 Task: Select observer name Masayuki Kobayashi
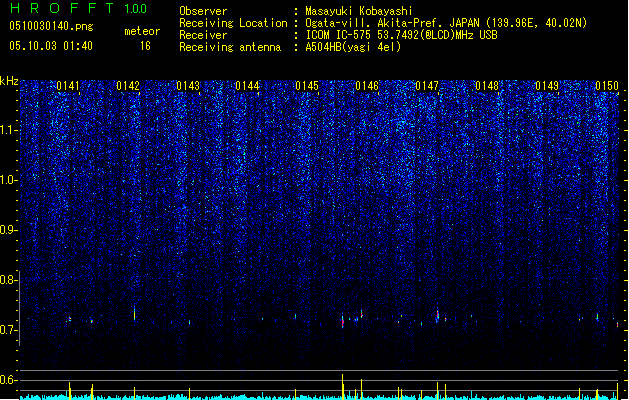coord(359,11)
